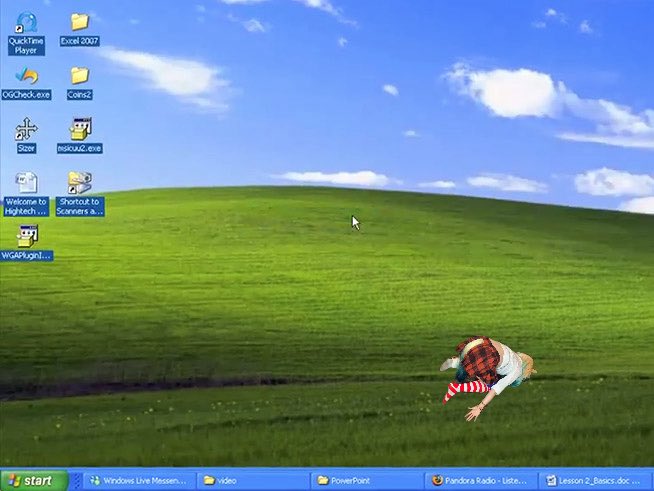Select the msicuu2.exe installer icon
Viewport: 654px width, 491px height.
point(80,129)
